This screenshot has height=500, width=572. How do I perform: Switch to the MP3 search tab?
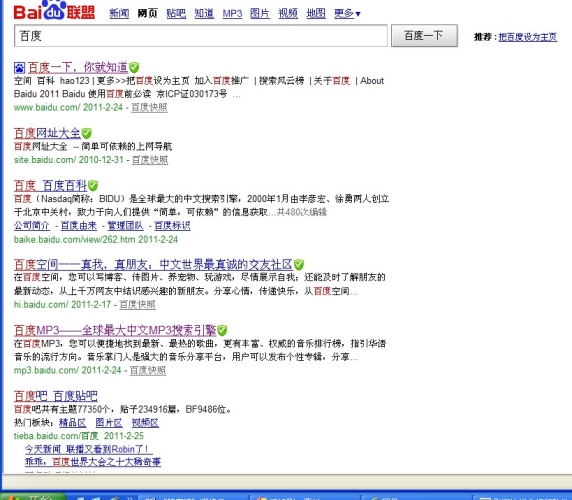click(232, 13)
